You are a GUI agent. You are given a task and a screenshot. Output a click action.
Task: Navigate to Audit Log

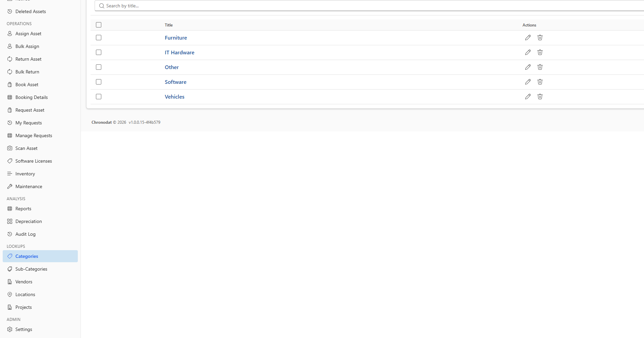click(40, 234)
